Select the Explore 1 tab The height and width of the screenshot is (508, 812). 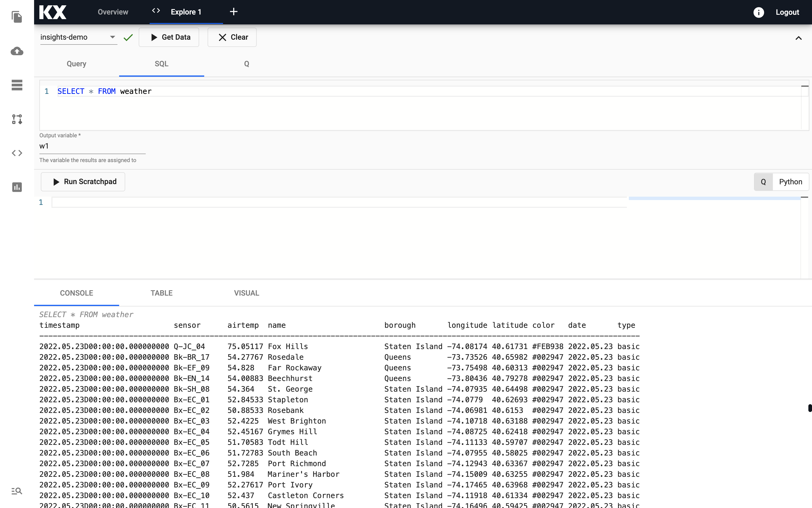(186, 12)
